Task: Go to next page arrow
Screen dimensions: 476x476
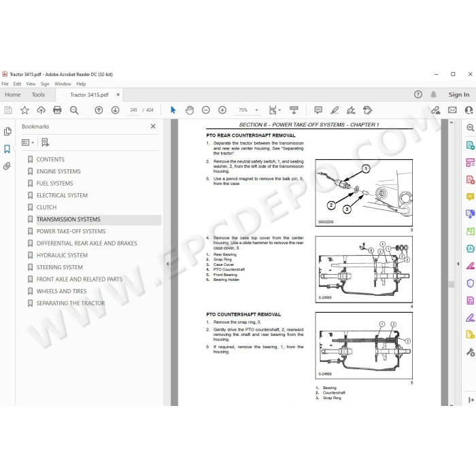Action: (115, 110)
